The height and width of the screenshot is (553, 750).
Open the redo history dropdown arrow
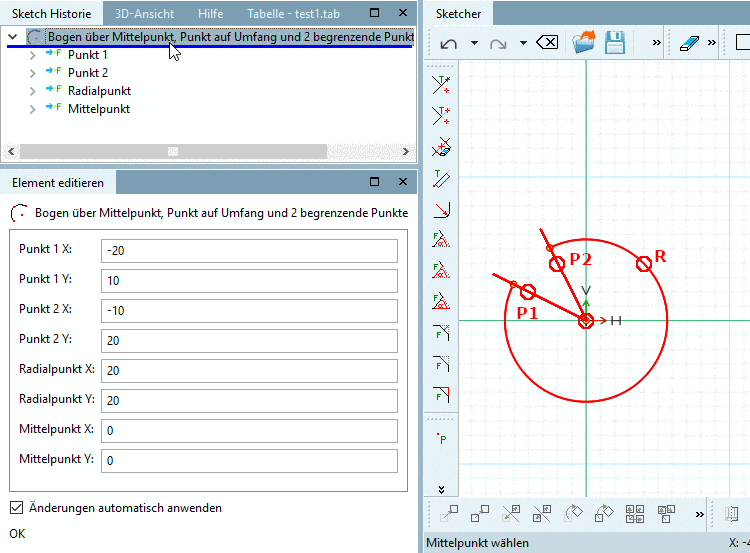(523, 43)
